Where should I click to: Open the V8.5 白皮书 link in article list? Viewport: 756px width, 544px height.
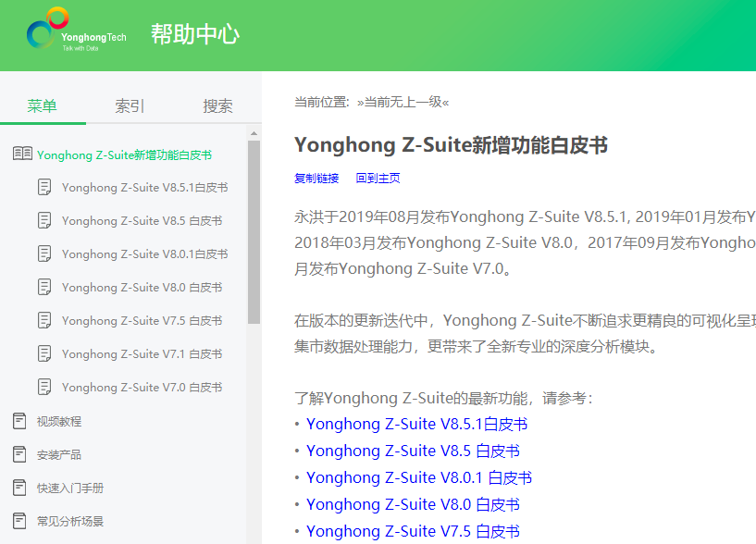pos(414,451)
